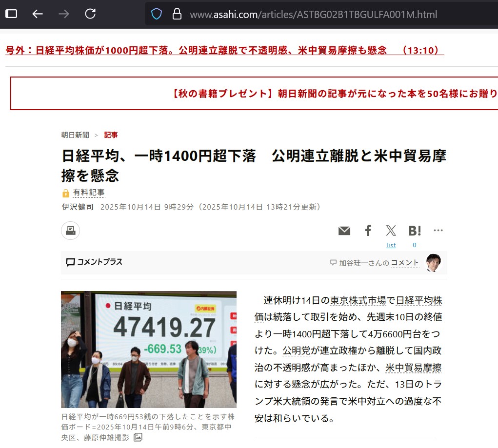This screenshot has width=498, height=448.
Task: Open the more options ellipsis menu
Action: pos(438,231)
